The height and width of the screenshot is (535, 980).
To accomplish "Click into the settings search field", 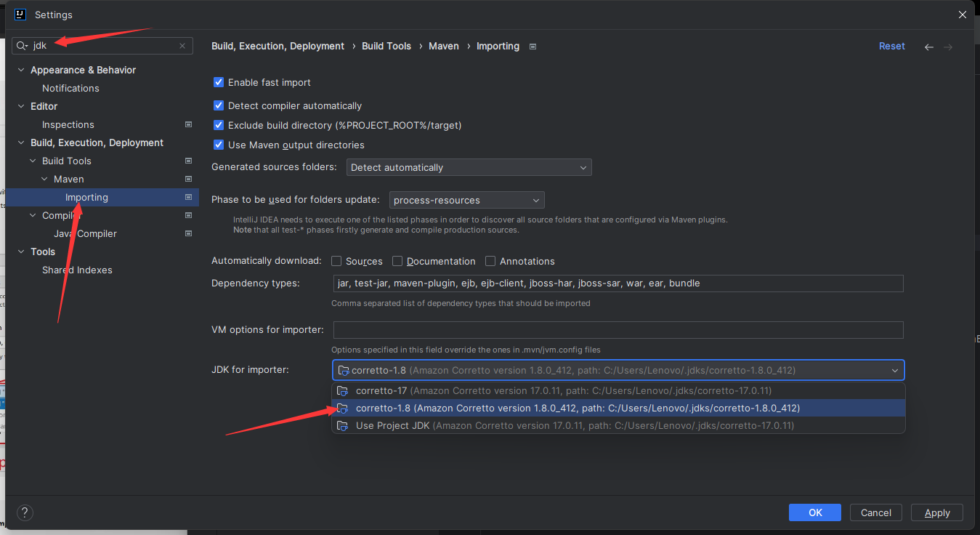I will pos(102,46).
